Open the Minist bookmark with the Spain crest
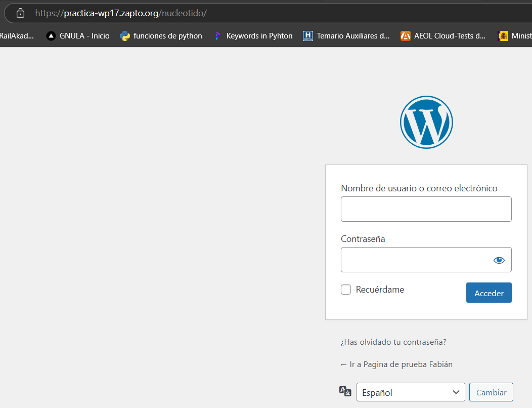Screen dimensions: 532x408 click(x=515, y=36)
